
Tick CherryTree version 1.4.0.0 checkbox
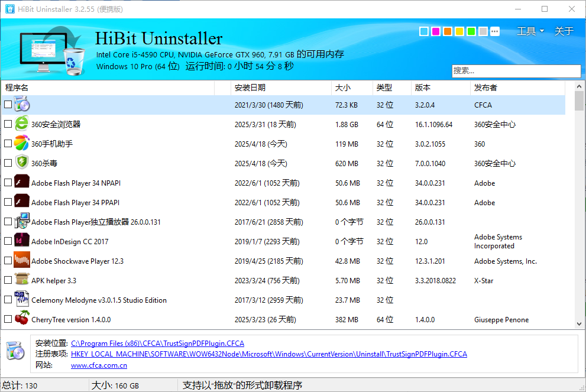8,319
